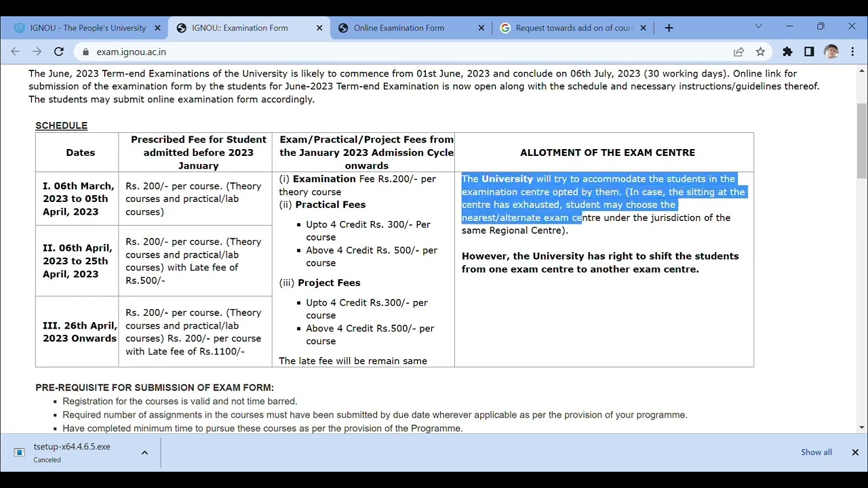Open the tab search dropdown arrow
Viewport: 868px width, 488px height.
click(758, 26)
